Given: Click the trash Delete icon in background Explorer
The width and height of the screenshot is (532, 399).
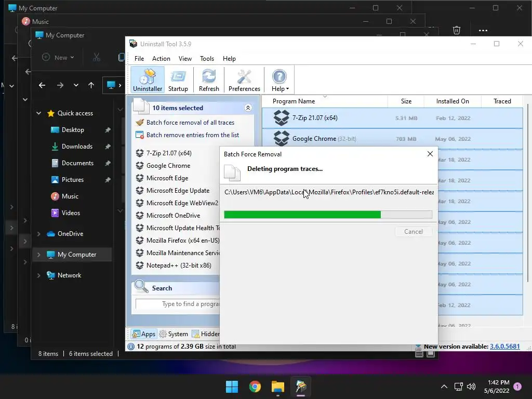Looking at the screenshot, I should [457, 30].
